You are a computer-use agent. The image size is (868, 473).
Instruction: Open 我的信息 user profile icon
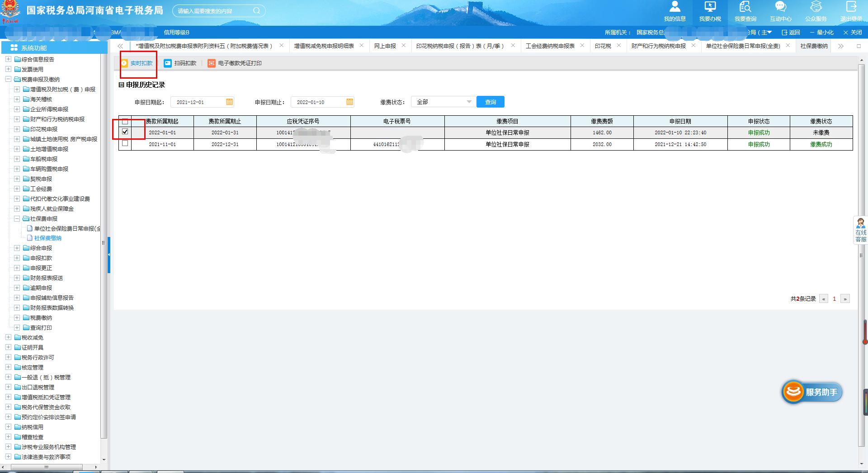[x=675, y=8]
